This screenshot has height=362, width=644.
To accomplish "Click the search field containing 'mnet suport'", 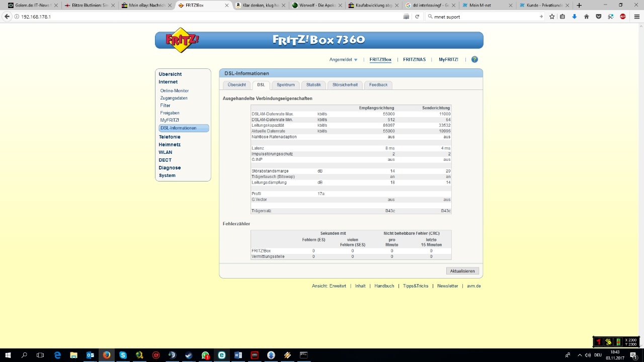I will click(x=483, y=17).
